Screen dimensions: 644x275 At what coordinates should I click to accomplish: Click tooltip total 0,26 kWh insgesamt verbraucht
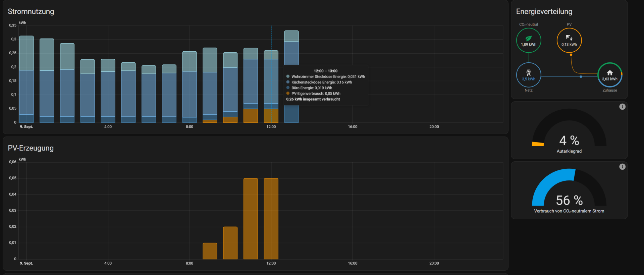pyautogui.click(x=313, y=99)
